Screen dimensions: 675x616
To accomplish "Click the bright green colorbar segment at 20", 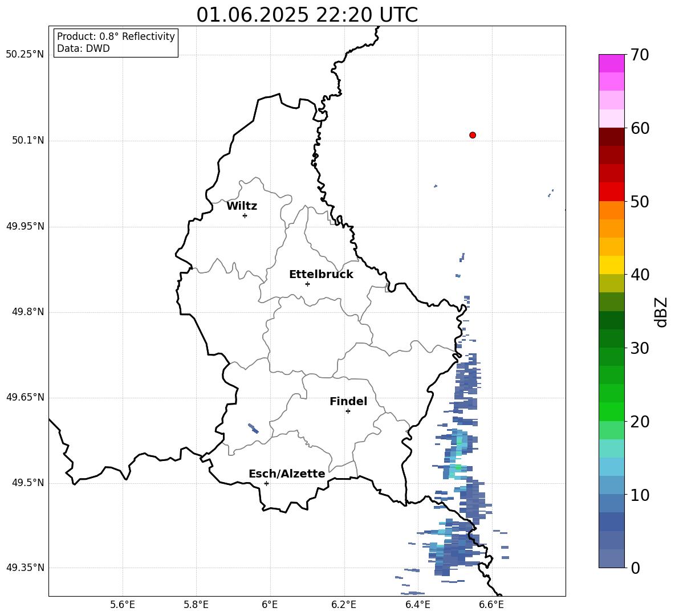I will (611, 411).
